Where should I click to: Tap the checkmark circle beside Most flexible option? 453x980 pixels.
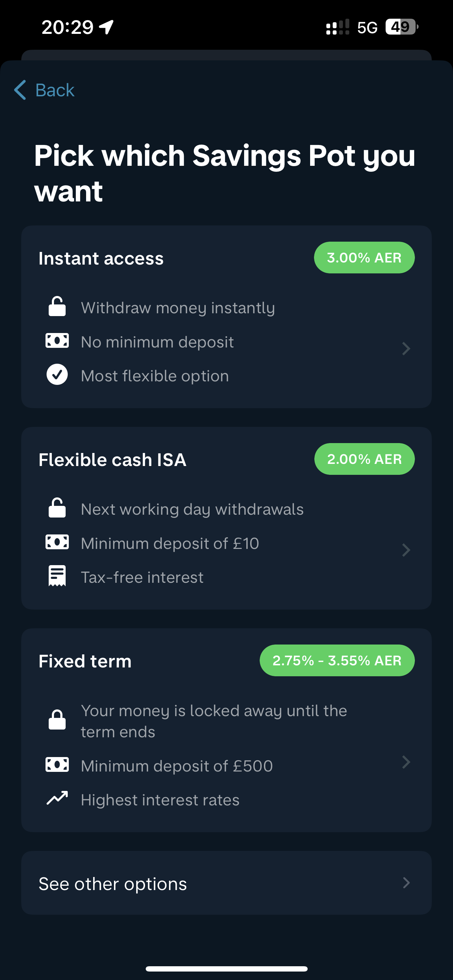[57, 374]
